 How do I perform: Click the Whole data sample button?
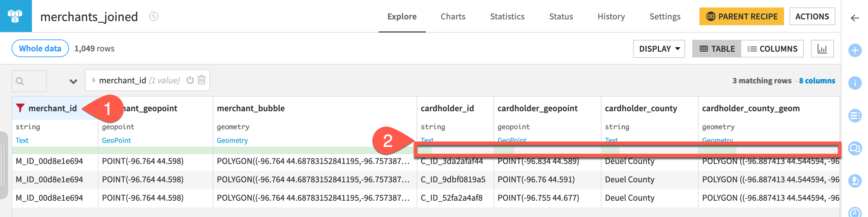click(x=40, y=48)
